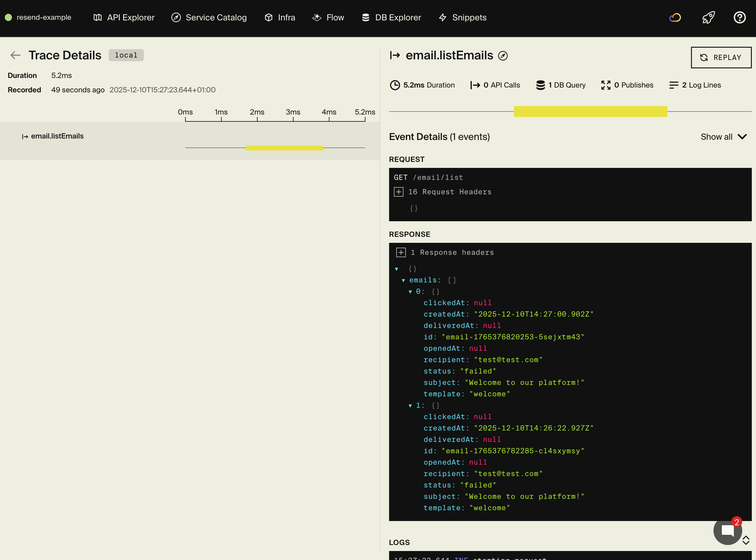Switch to the Service Catalog section
This screenshot has width=756, height=560.
click(x=209, y=17)
